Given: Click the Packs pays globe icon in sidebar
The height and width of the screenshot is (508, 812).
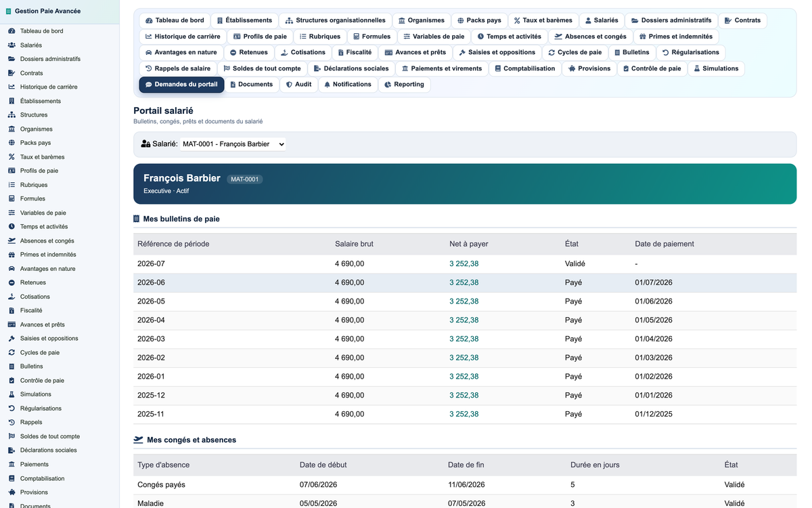Looking at the screenshot, I should 12,143.
